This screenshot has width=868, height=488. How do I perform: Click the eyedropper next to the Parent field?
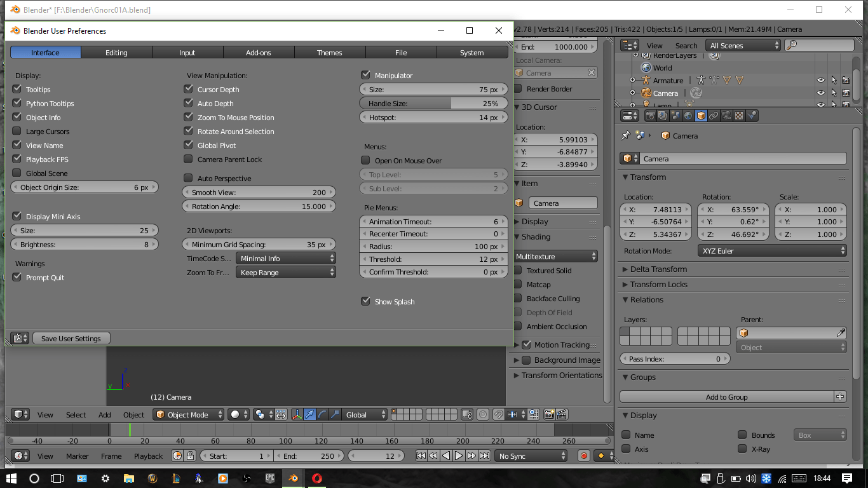tap(841, 332)
